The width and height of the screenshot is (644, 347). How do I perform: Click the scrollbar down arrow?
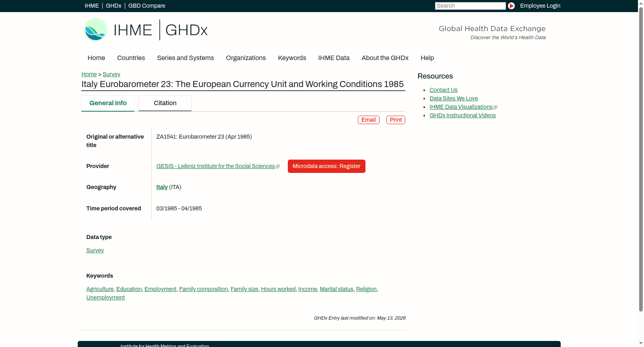point(641,344)
